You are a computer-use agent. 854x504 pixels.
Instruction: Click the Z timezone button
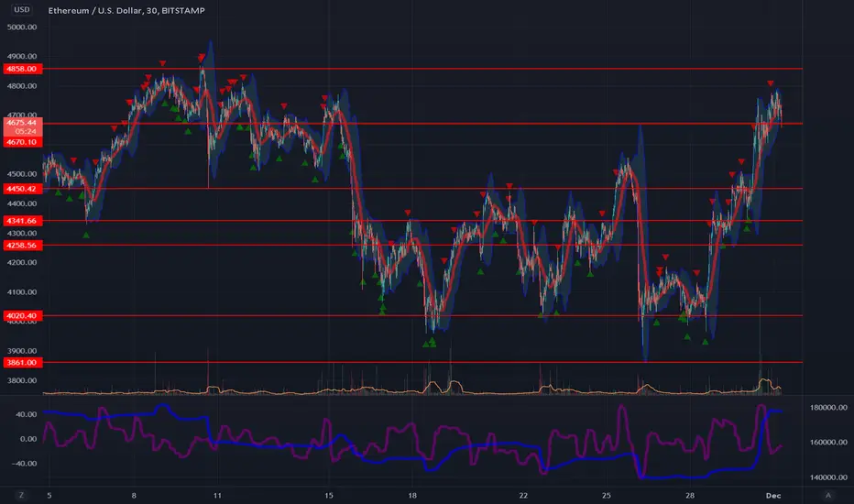point(21,495)
